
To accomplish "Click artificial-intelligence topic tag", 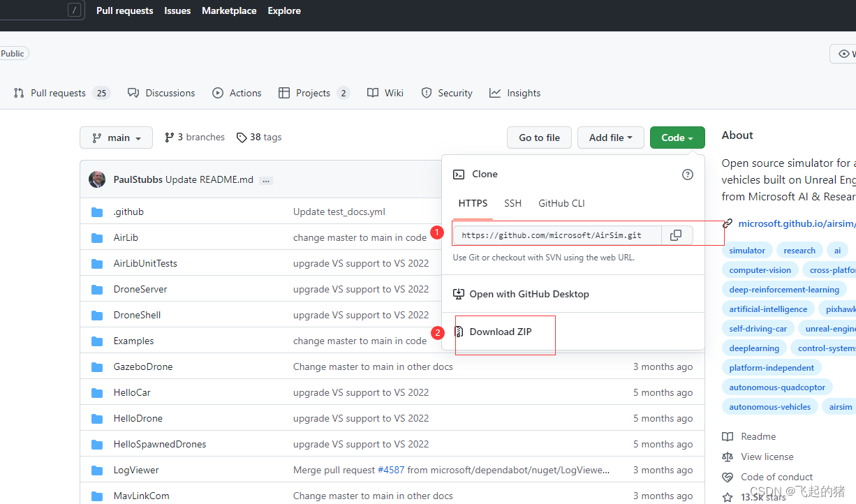I will [768, 309].
